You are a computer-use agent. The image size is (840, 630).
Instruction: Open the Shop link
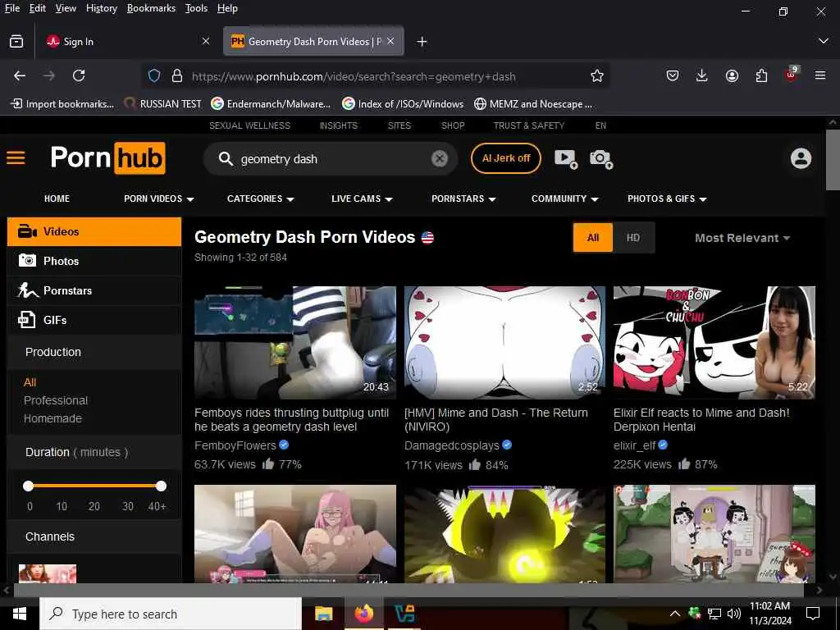coord(453,126)
